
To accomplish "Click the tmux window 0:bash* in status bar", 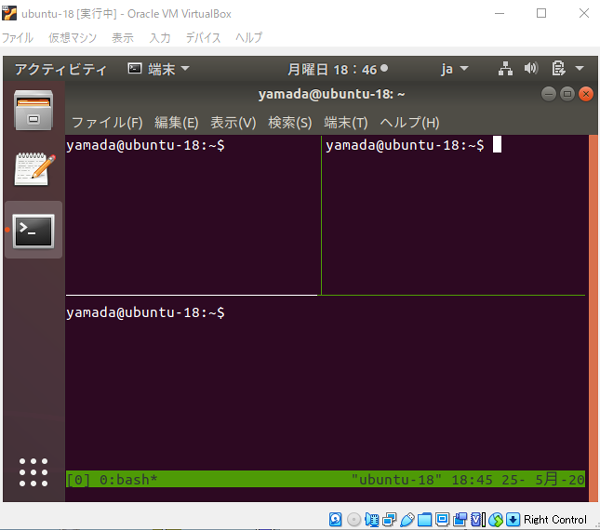I will (x=128, y=479).
